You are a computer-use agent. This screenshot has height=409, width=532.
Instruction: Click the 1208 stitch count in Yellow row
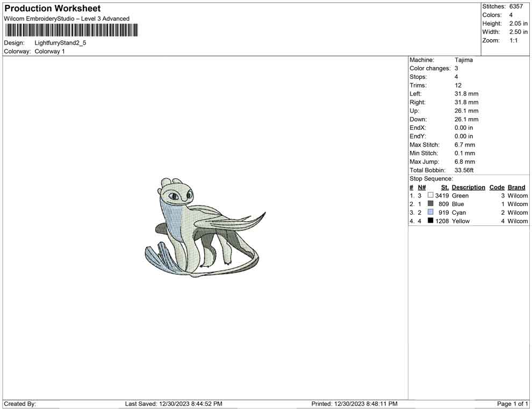[x=442, y=221]
